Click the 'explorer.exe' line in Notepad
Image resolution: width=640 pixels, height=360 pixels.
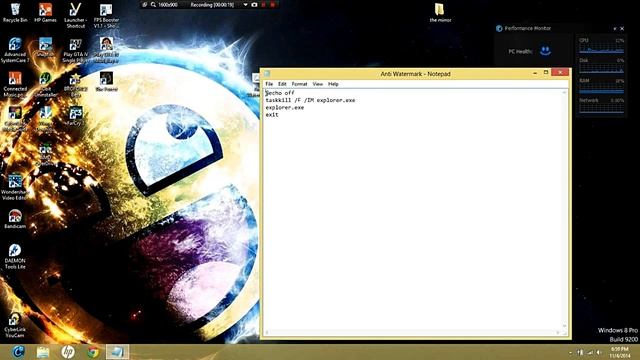pyautogui.click(x=284, y=107)
